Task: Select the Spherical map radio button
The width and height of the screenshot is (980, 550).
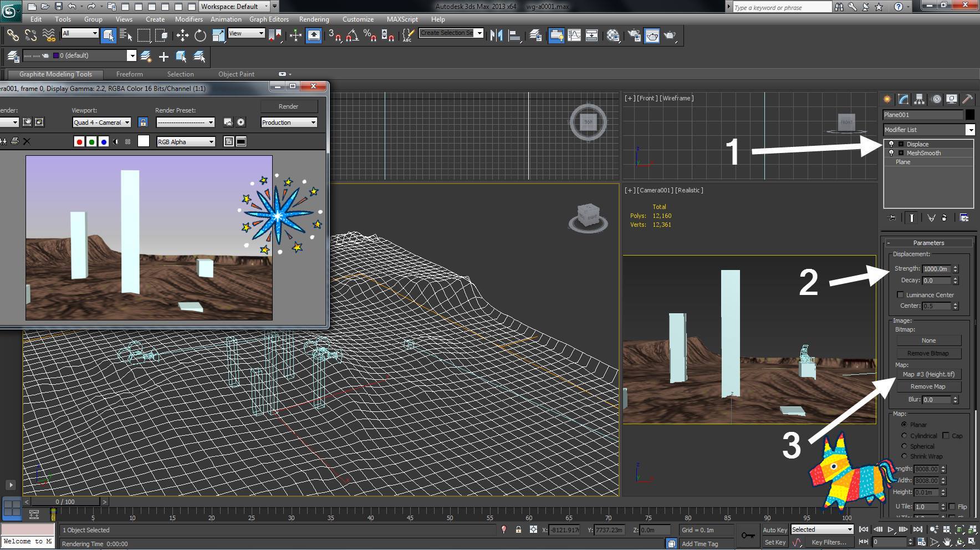Action: (x=904, y=446)
